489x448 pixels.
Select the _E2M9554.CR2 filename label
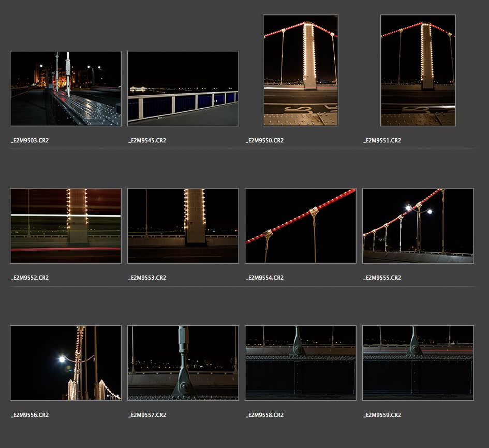(x=265, y=278)
